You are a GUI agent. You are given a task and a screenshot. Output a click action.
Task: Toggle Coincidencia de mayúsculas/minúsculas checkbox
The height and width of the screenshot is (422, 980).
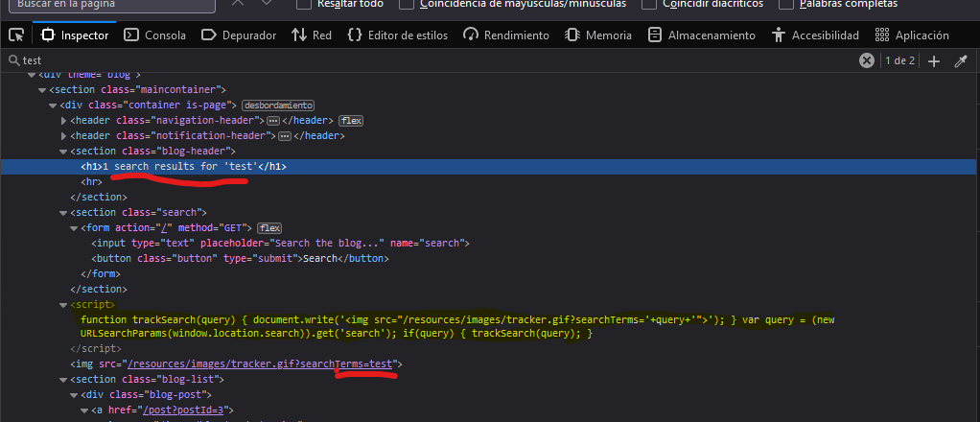[407, 4]
